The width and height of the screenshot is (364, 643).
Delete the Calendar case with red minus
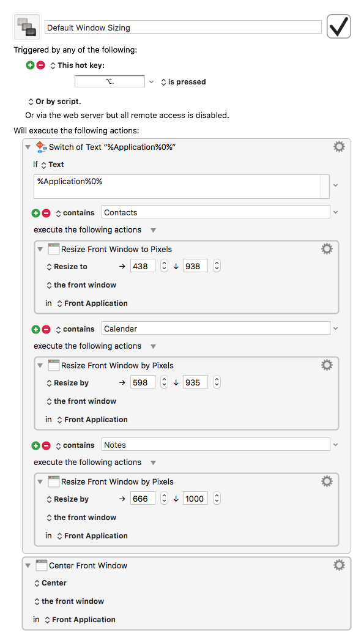coord(46,329)
